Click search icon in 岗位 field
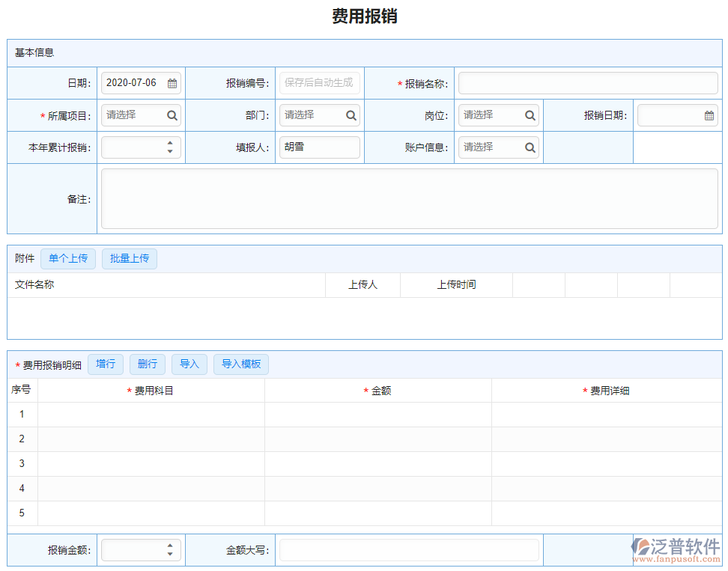The height and width of the screenshot is (571, 728). (530, 115)
